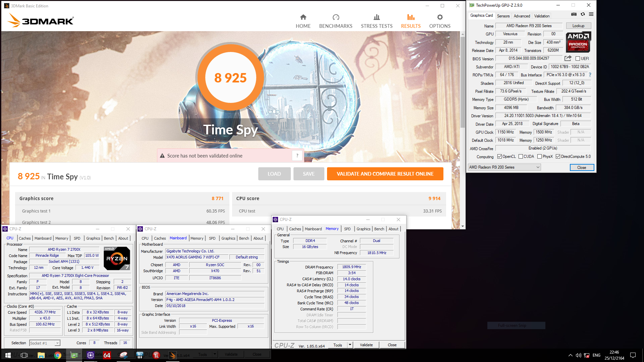644x362 pixels.
Task: Open the SPD tab in CPU-Z Memory window
Action: [x=347, y=229]
